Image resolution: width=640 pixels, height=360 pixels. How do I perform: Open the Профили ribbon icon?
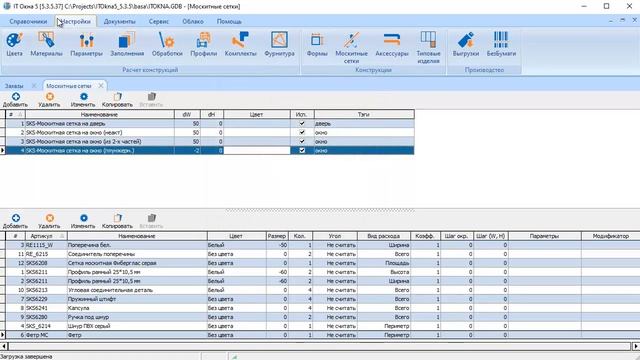click(x=204, y=44)
